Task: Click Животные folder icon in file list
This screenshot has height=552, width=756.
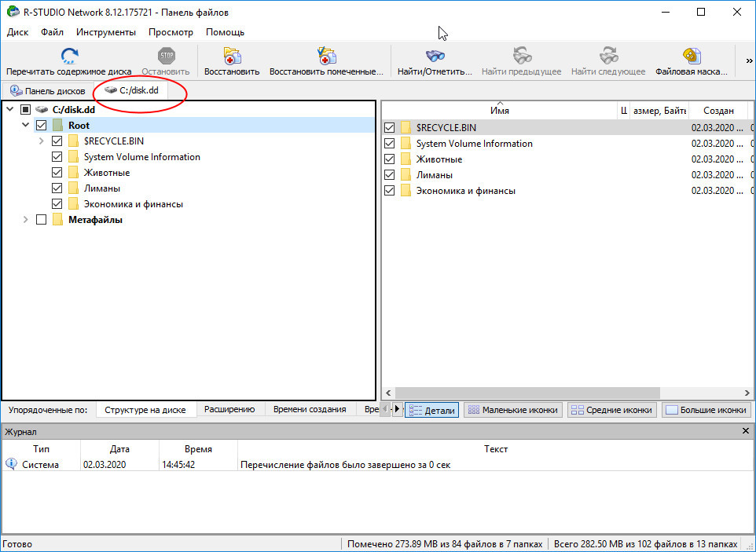Action: pyautogui.click(x=406, y=159)
